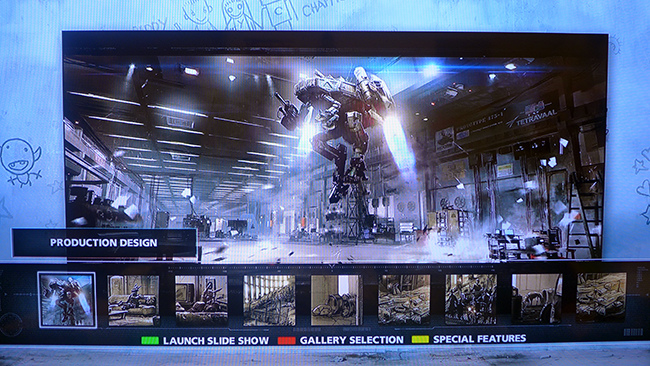Open Gallery Selection
The height and width of the screenshot is (366, 650).
click(x=352, y=340)
